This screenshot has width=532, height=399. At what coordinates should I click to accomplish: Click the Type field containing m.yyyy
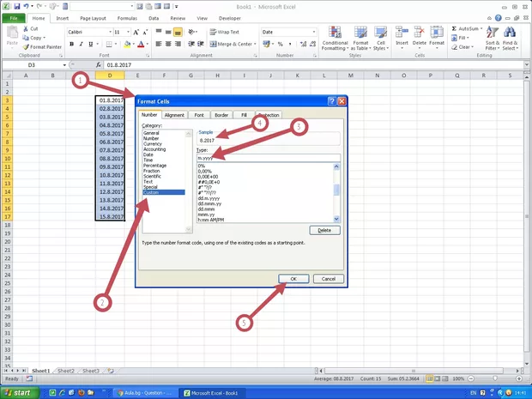coord(268,159)
